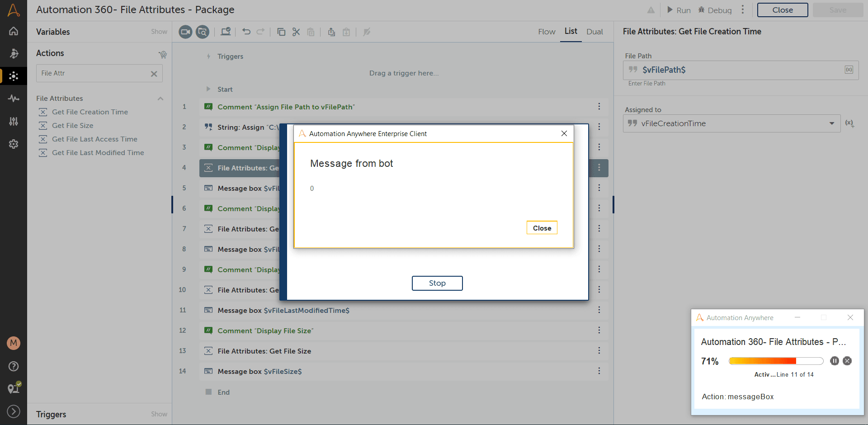Open options menu for line 14 message box
The width and height of the screenshot is (868, 425).
click(x=599, y=371)
